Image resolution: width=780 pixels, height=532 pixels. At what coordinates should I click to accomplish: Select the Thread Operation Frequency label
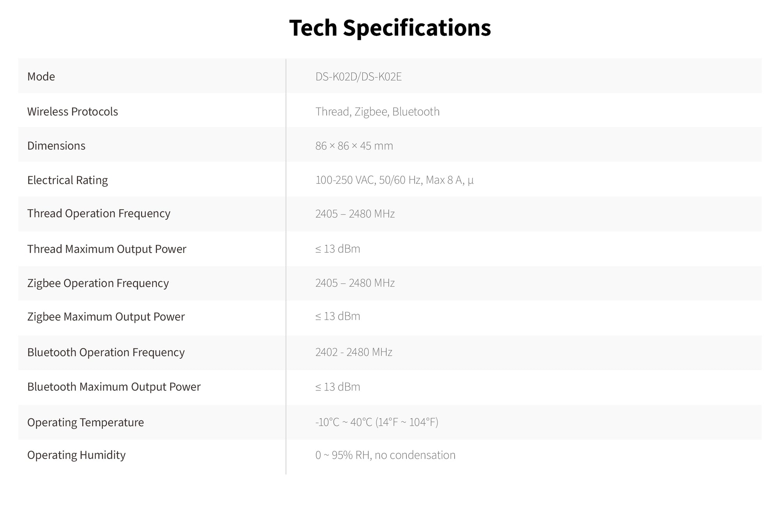[99, 213]
